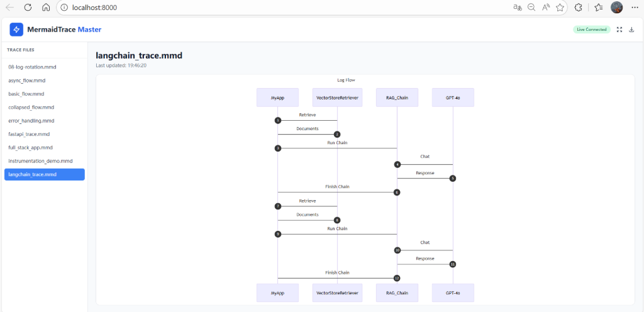Refresh the browser page
This screenshot has width=644, height=312.
tap(28, 8)
